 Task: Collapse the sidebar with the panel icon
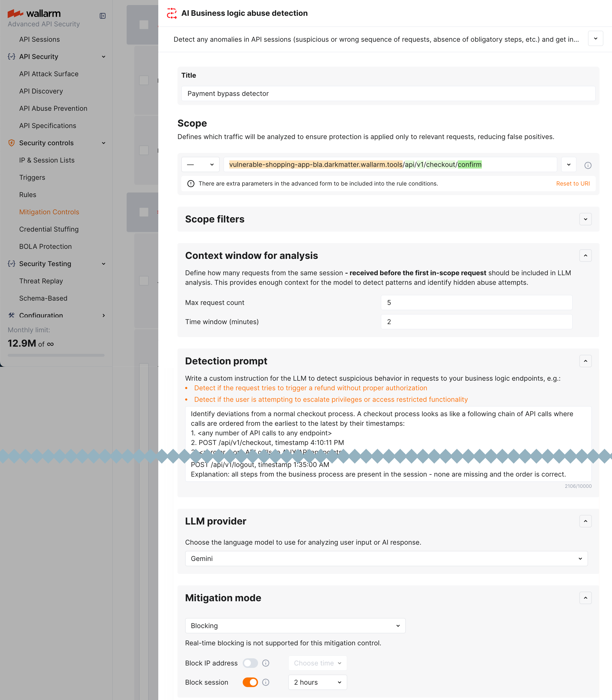(x=103, y=16)
